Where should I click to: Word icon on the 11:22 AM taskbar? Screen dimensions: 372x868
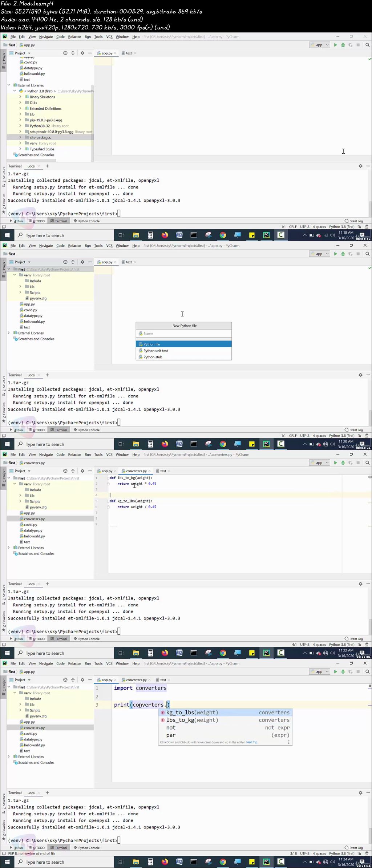[179, 653]
